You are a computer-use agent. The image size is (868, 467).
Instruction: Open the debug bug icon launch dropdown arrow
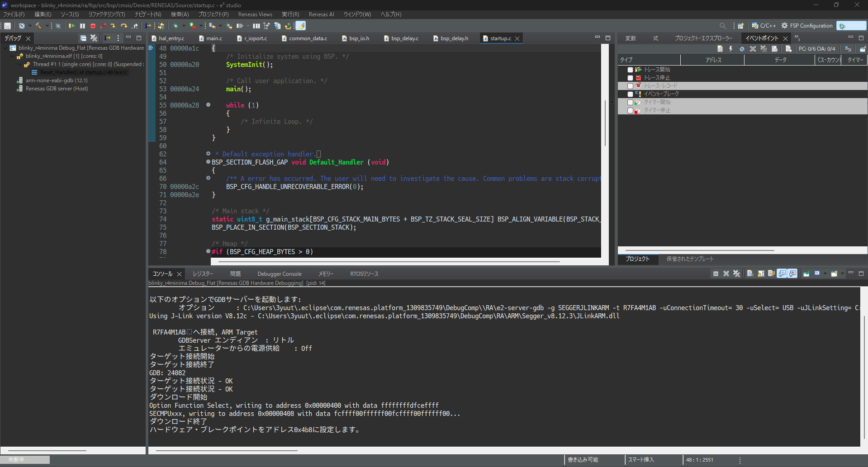tap(184, 26)
